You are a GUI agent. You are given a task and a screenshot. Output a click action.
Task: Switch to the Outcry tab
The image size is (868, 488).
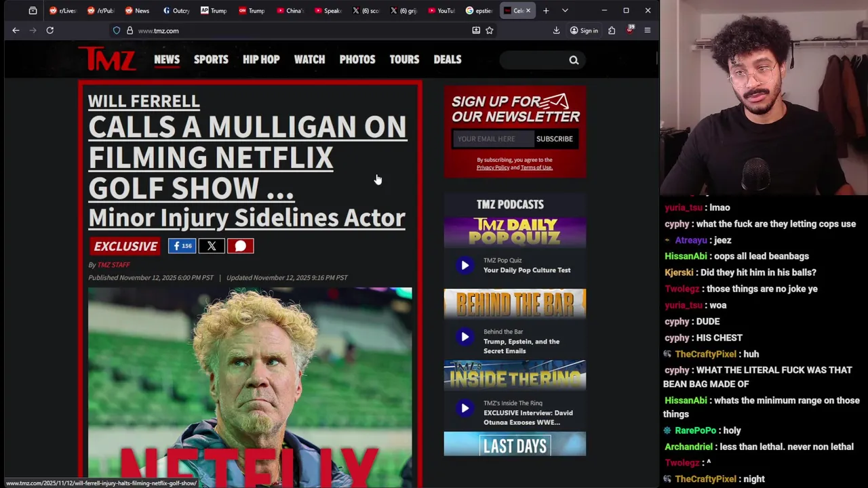point(176,11)
